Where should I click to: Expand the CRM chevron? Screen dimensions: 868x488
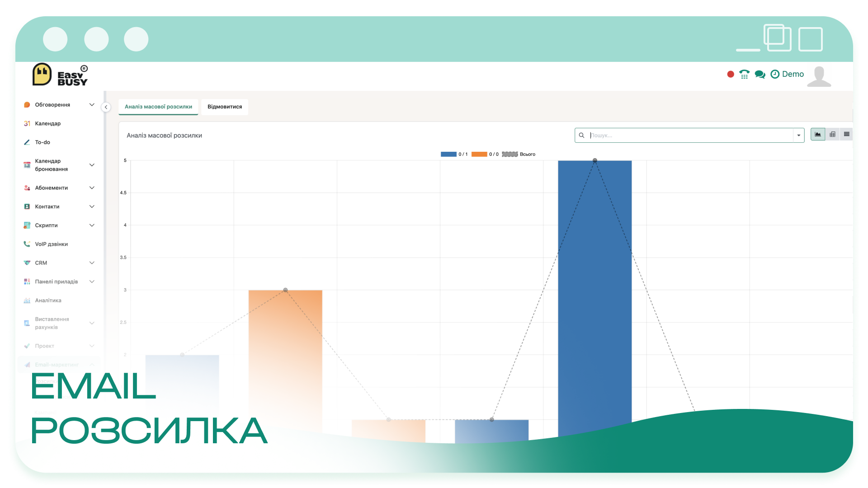92,263
